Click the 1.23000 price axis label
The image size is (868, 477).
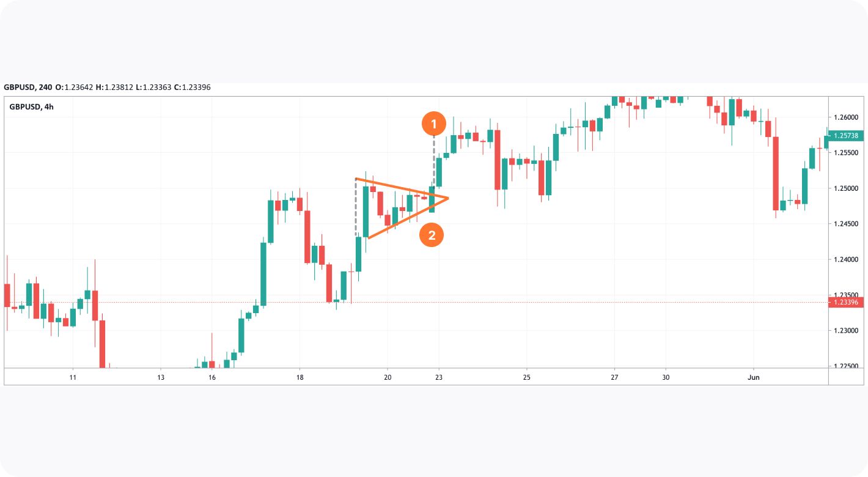click(x=847, y=331)
